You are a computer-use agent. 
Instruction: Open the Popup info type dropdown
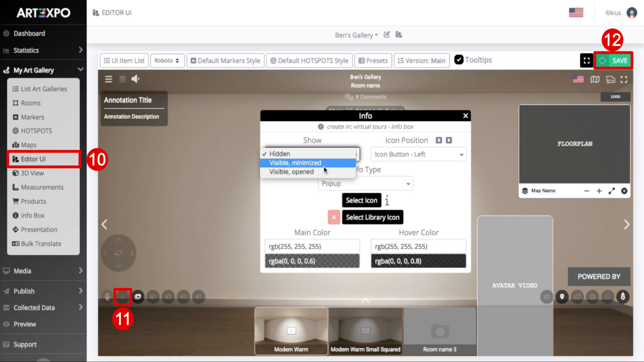click(366, 184)
